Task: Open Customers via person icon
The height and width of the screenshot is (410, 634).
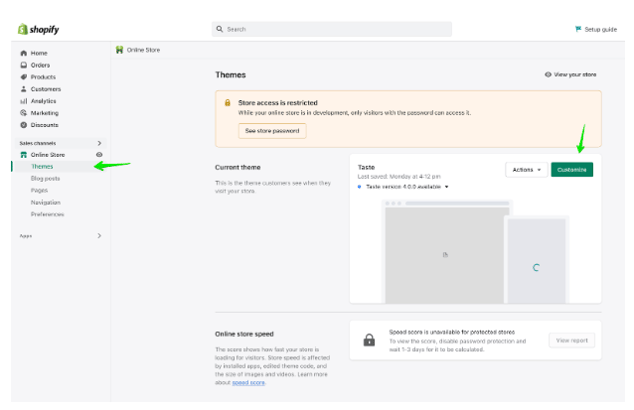Action: (23, 89)
